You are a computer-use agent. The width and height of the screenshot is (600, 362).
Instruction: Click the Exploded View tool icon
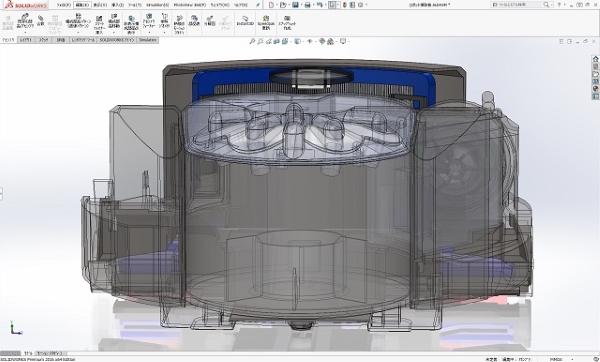pyautogui.click(x=209, y=21)
